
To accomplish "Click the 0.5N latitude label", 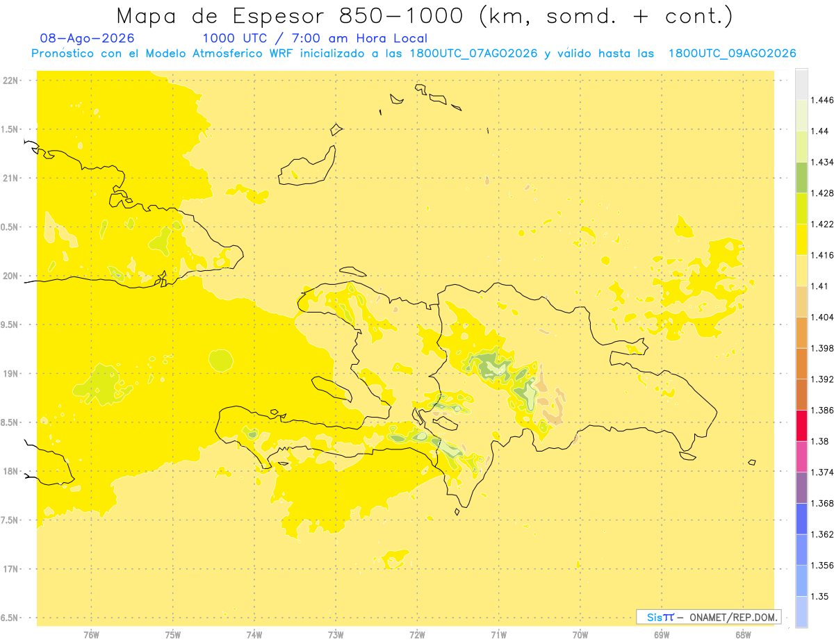I will click(x=10, y=227).
